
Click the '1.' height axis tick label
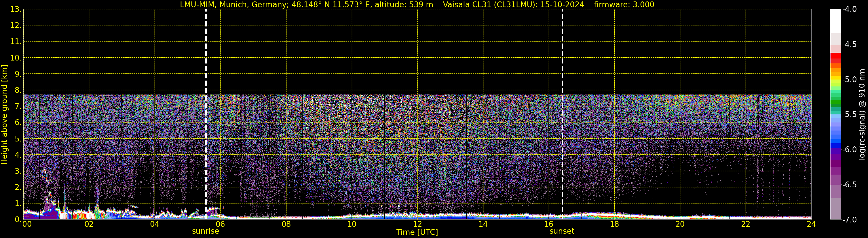[x=18, y=203]
